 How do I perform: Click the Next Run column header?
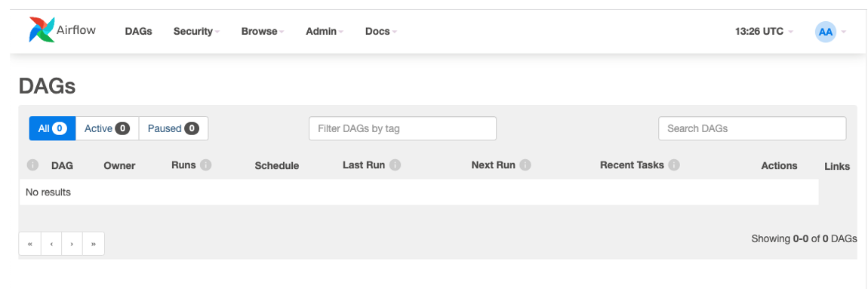[493, 165]
